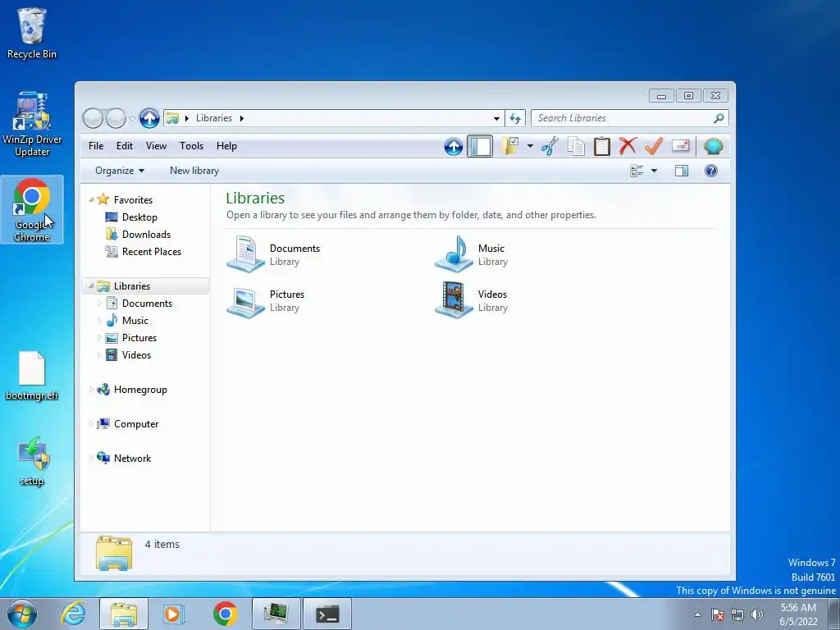Open Windows Media Player from taskbar
The image size is (840, 630).
(x=173, y=614)
